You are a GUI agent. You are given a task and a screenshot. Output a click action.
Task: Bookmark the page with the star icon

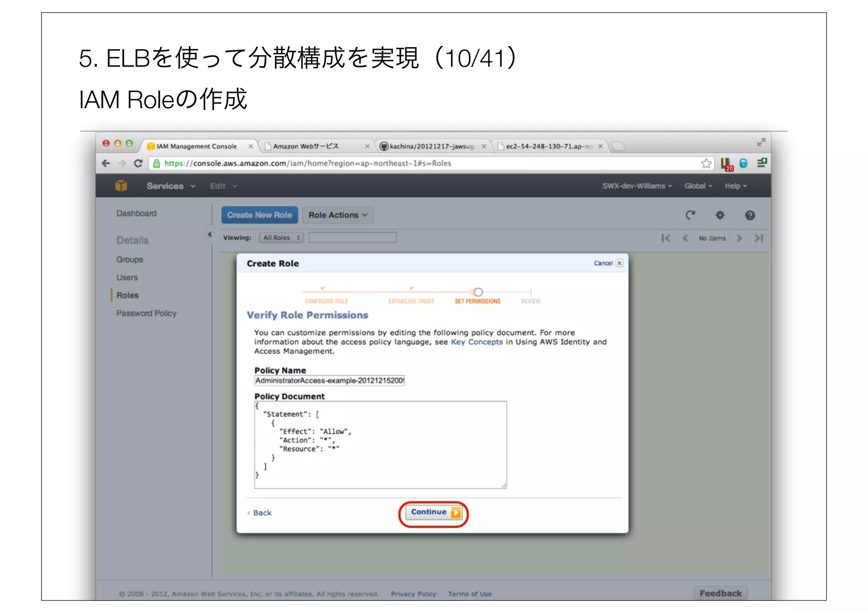pos(706,164)
